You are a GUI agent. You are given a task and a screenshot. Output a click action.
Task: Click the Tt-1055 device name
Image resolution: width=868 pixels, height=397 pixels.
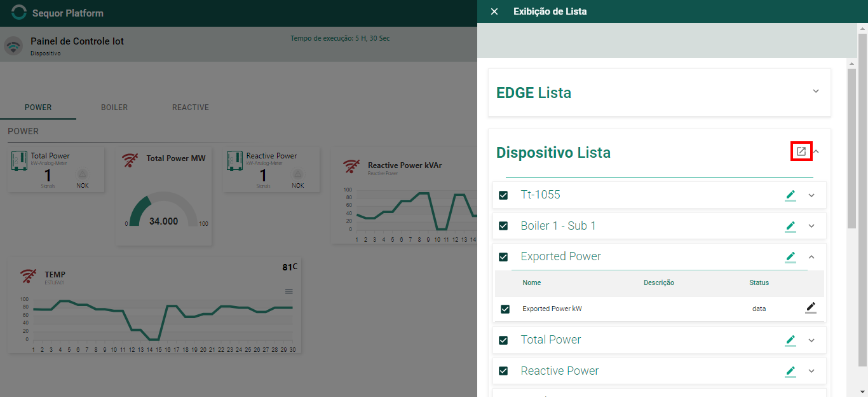pos(540,195)
